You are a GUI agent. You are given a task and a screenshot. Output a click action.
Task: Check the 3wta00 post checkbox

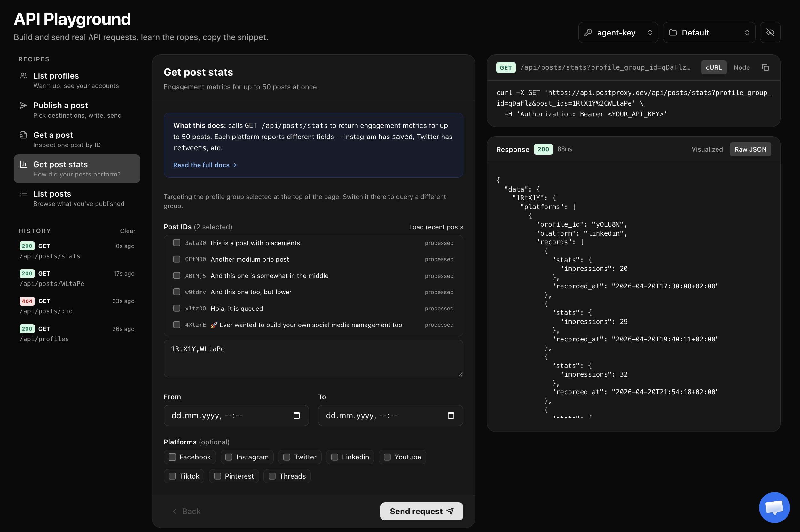click(177, 243)
